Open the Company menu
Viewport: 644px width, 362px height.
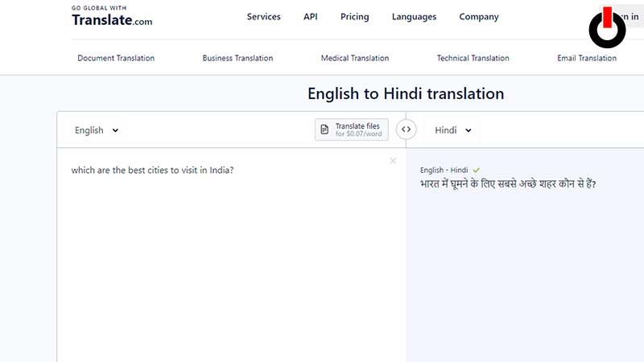479,17
